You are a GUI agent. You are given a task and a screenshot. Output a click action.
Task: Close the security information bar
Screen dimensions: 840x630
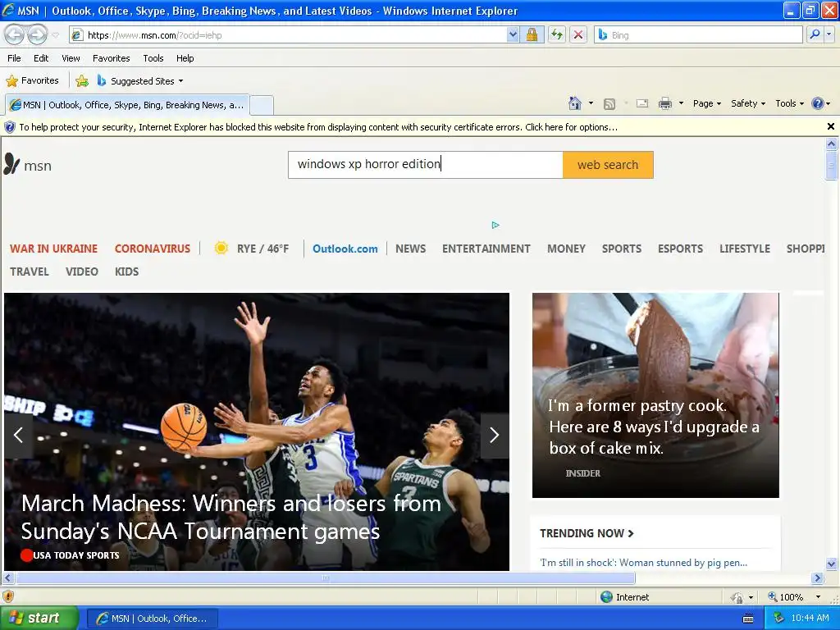point(830,126)
